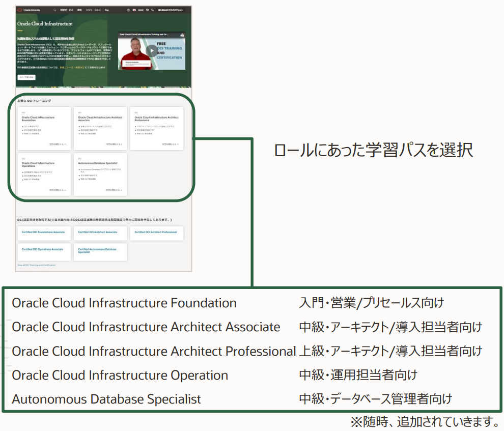Click the 上級・アーキテクト/導入担当者向け description

[x=390, y=351]
